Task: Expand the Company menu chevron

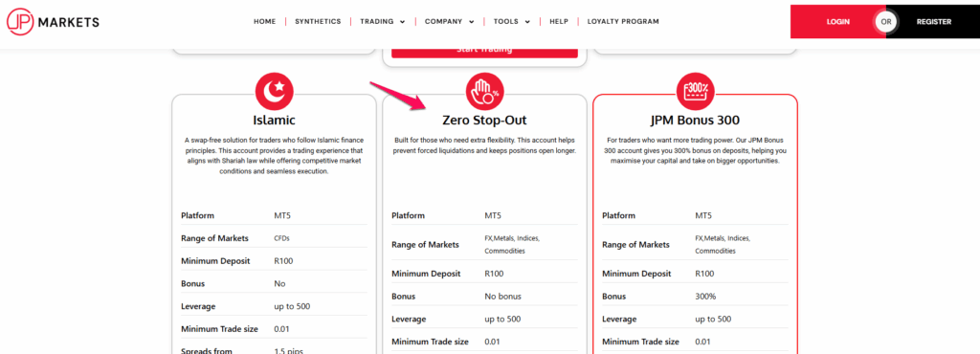Action: pyautogui.click(x=471, y=22)
